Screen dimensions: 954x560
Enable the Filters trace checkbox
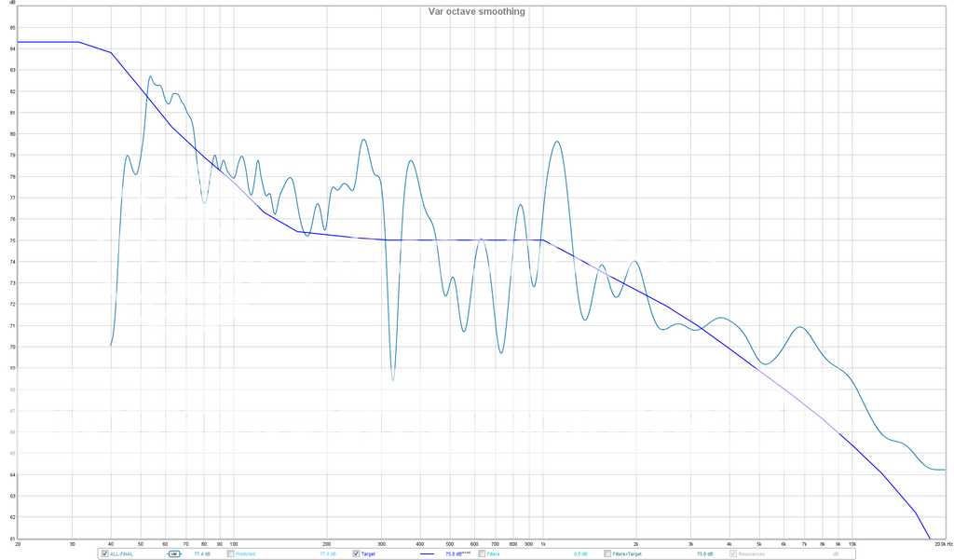click(482, 553)
